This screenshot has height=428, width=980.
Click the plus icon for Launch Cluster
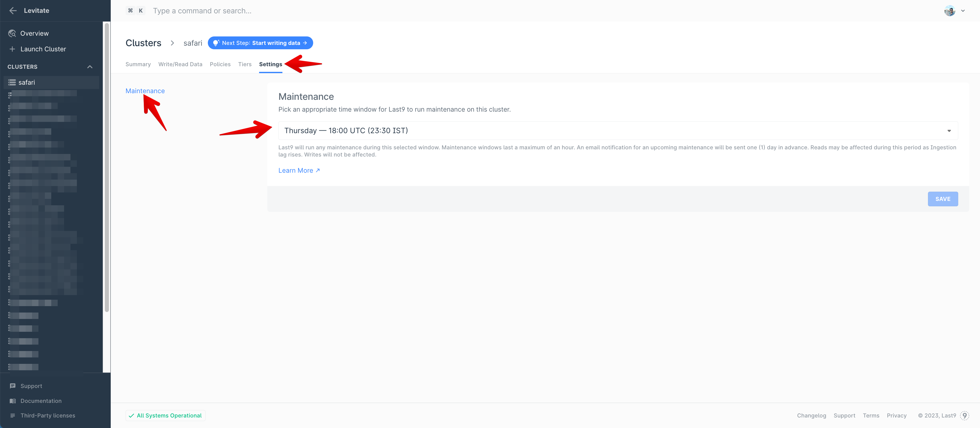(12, 49)
